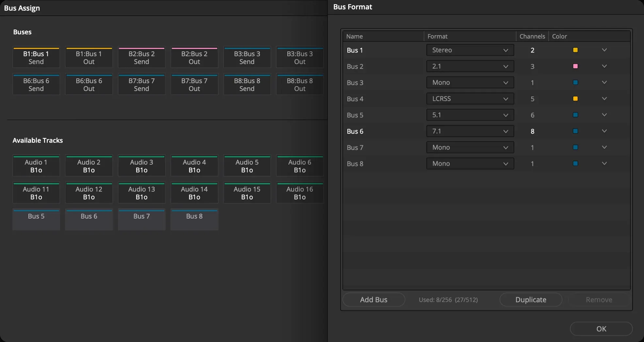Select the Bus 6 name in the table

click(355, 131)
